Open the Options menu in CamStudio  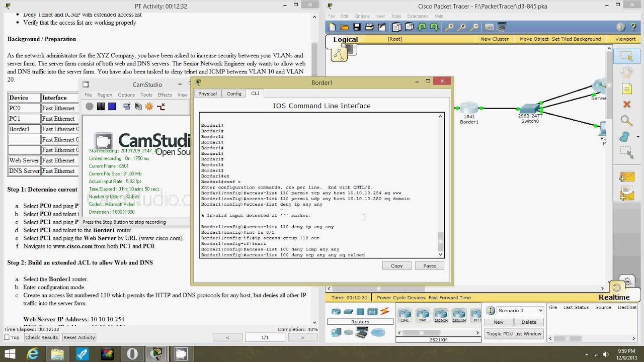coord(126,95)
